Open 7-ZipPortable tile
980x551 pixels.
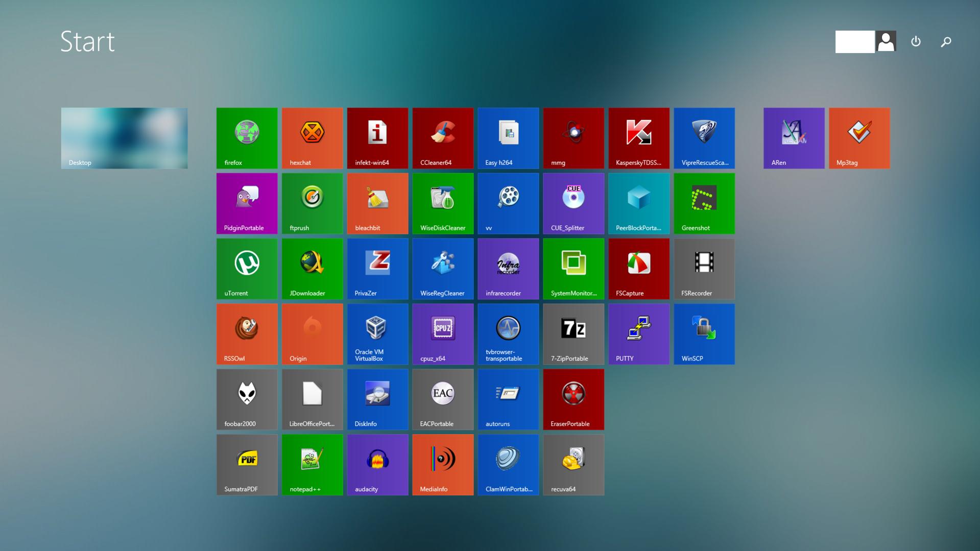(x=573, y=334)
